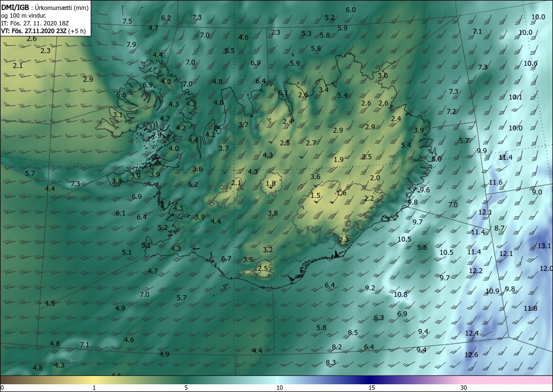The image size is (553, 392).
Task: Click the 3.4 map value
Action: pos(324,90)
